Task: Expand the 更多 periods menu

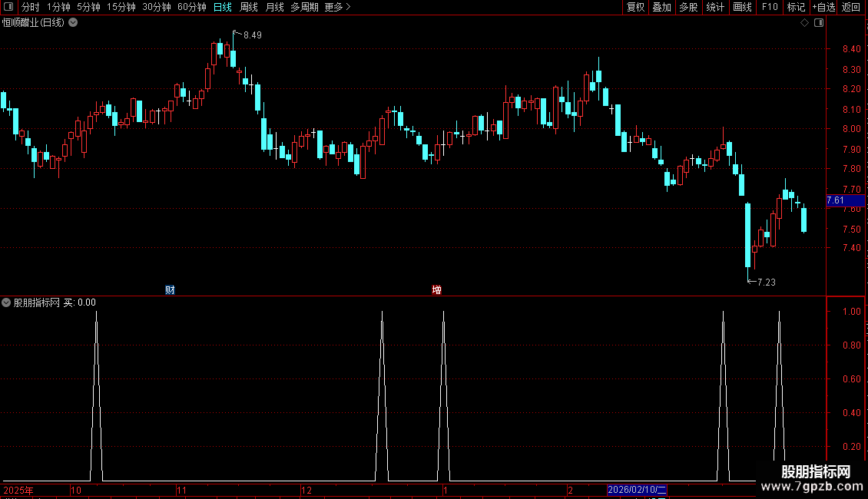Action: click(337, 7)
